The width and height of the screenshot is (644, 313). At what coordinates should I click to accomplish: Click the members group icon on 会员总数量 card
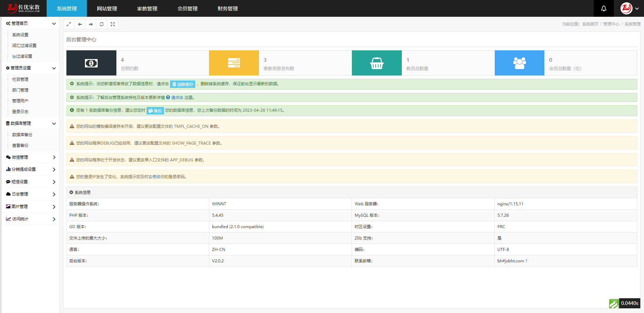point(519,63)
